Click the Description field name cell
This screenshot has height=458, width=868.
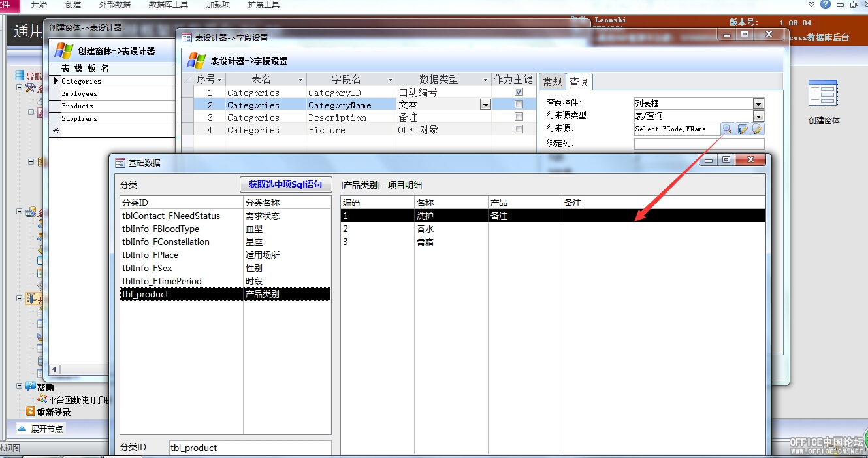[351, 118]
